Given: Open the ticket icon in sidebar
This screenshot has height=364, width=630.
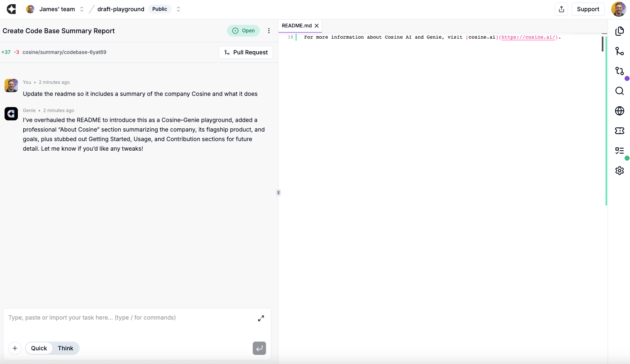Looking at the screenshot, I should pos(619,131).
